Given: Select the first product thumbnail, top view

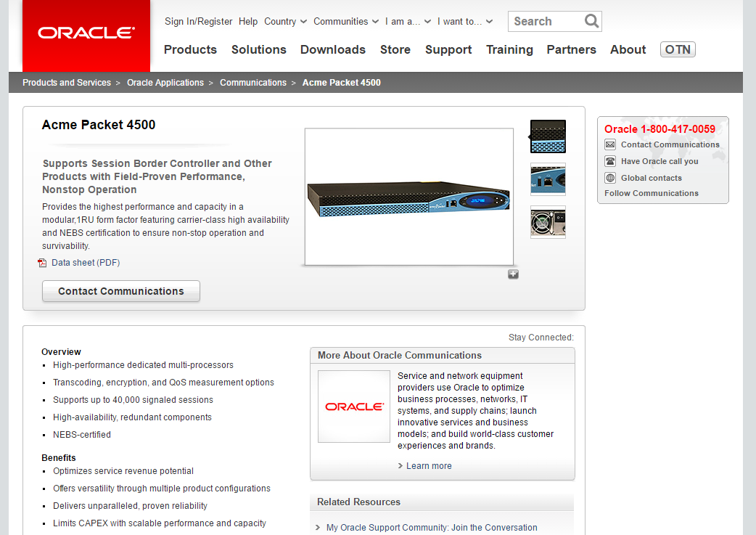Looking at the screenshot, I should tap(548, 136).
